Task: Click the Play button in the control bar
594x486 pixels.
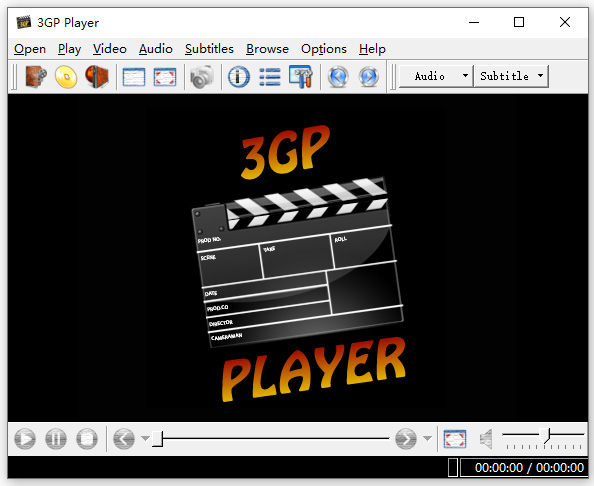Action: [x=25, y=439]
